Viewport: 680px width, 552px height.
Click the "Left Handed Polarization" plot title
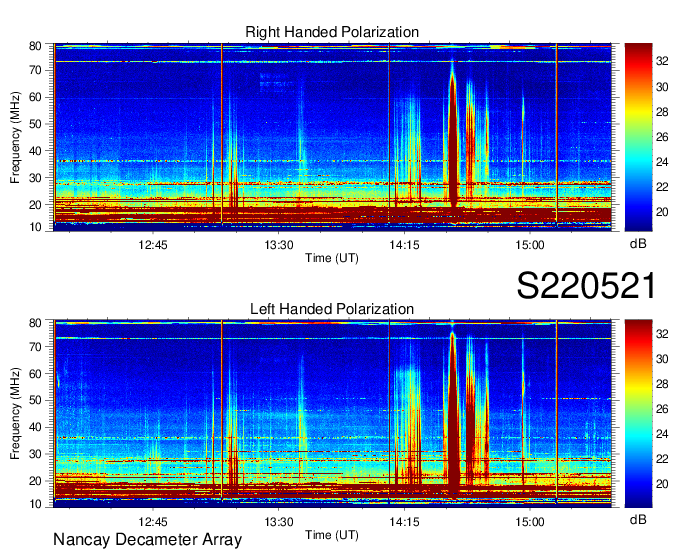pos(332,309)
